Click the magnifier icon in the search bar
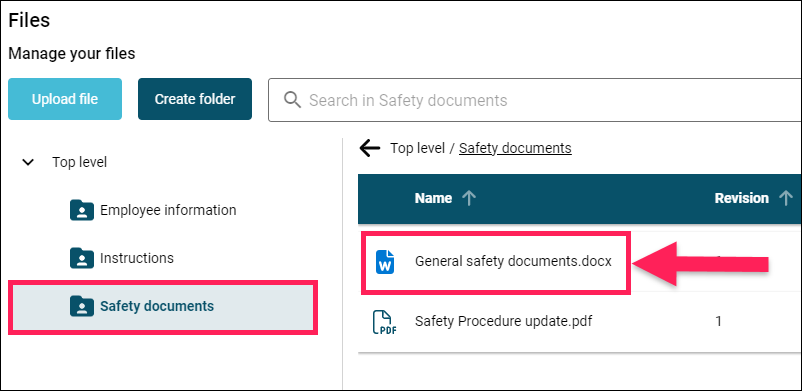This screenshot has height=391, width=802. (x=292, y=99)
